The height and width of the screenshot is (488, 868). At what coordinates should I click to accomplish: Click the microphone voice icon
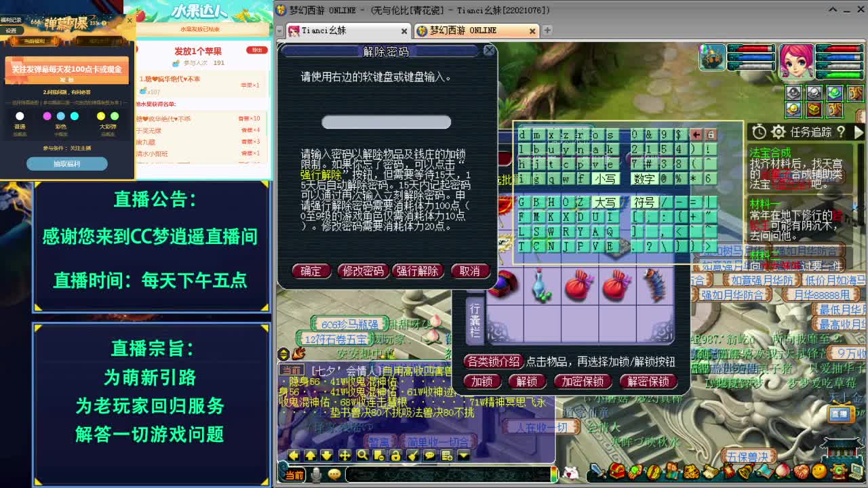(x=316, y=474)
